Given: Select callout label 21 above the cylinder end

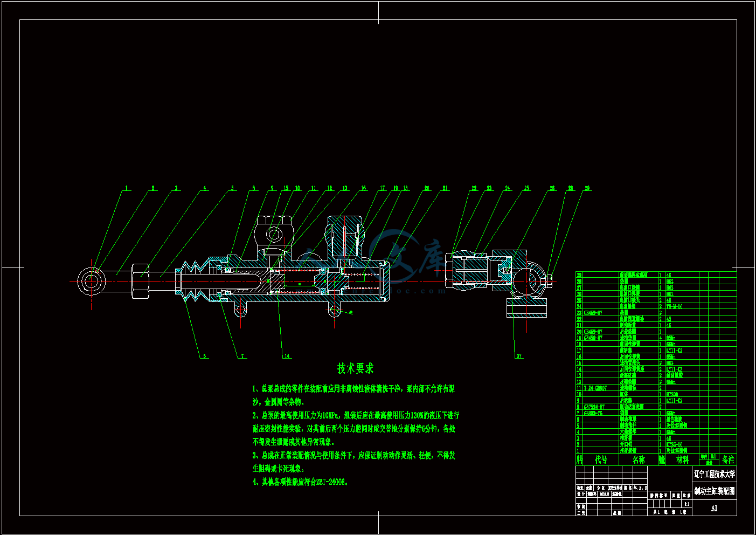Looking at the screenshot, I should click(445, 188).
